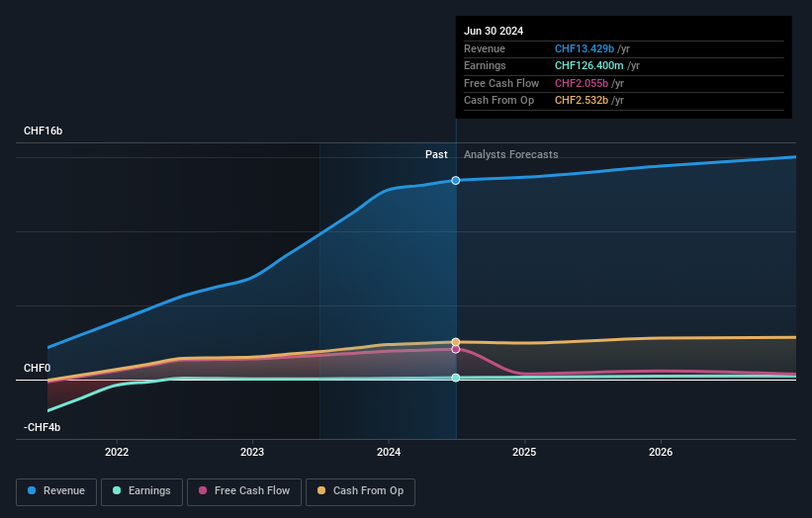812x518 pixels.
Task: Click the Revenue row label in tooltip
Action: click(485, 48)
